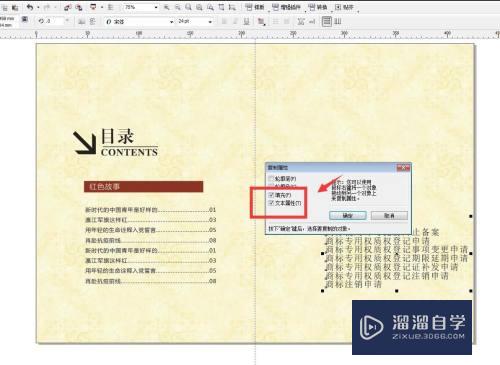This screenshot has width=500, height=365.
Task: Click the Redo arrow icon
Action: [x=47, y=7]
